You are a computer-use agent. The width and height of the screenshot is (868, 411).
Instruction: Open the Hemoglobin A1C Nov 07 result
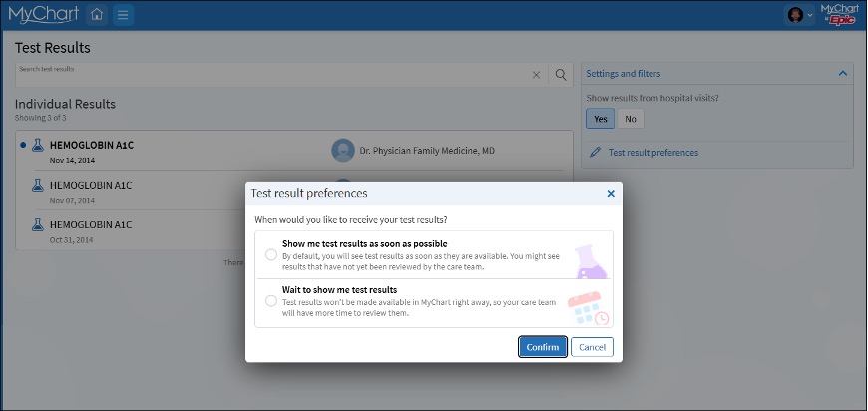(91, 185)
